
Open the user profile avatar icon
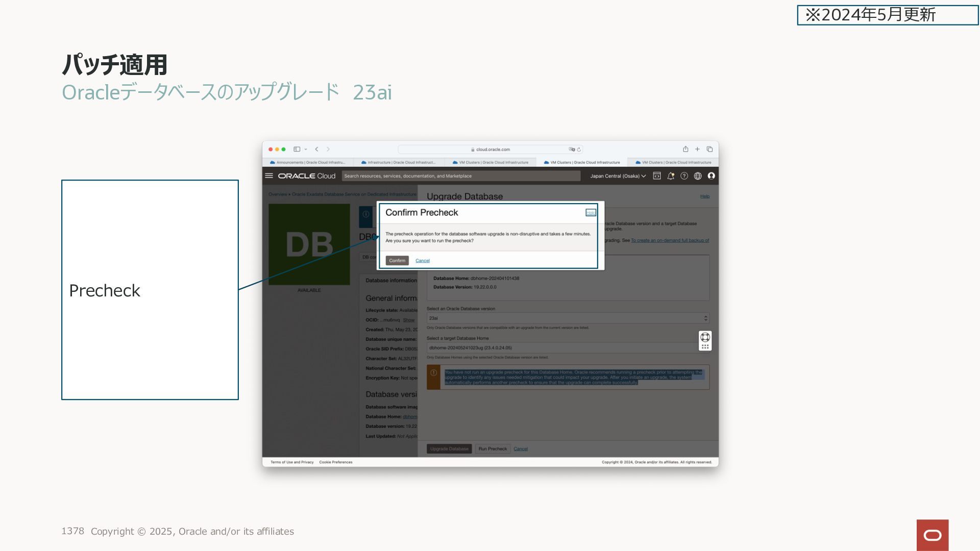[x=711, y=176]
